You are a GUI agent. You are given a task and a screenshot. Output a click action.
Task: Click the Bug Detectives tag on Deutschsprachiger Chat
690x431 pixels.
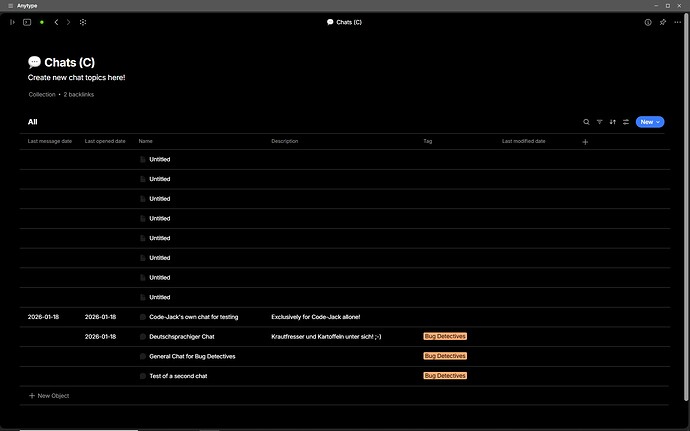[x=445, y=336]
